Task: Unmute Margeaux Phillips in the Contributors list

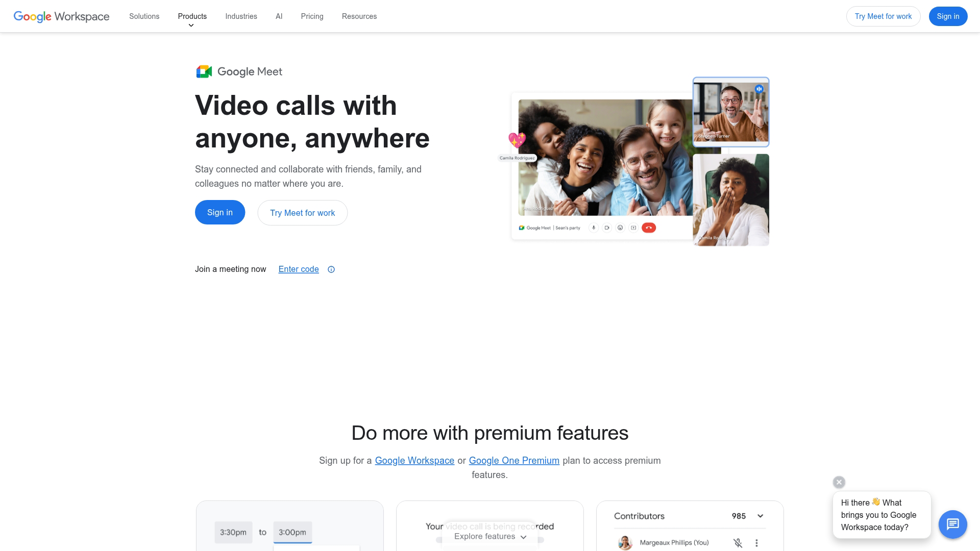Action: coord(739,542)
